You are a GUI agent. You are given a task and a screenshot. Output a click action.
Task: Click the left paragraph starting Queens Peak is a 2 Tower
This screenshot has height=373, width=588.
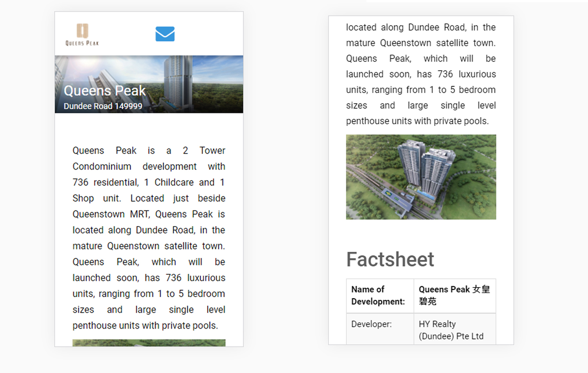(149, 238)
